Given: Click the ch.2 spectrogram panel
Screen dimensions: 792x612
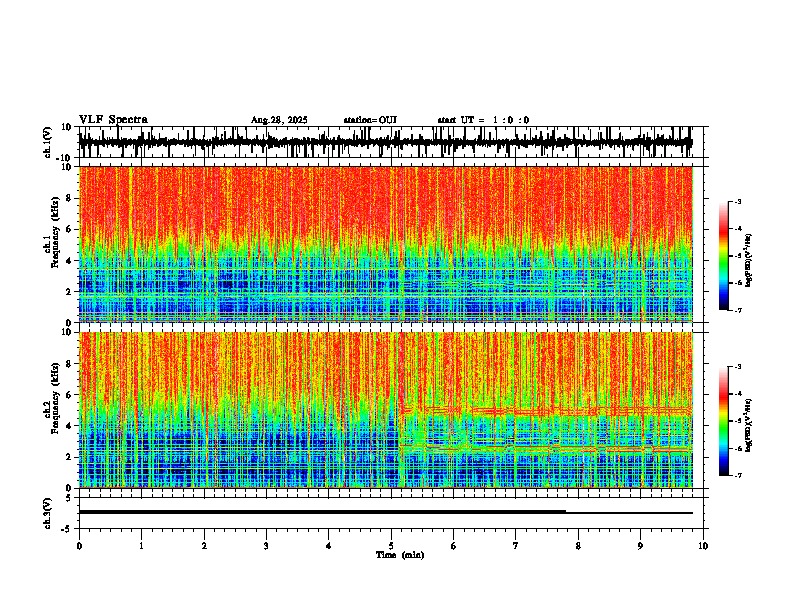Looking at the screenshot, I should [x=385, y=410].
